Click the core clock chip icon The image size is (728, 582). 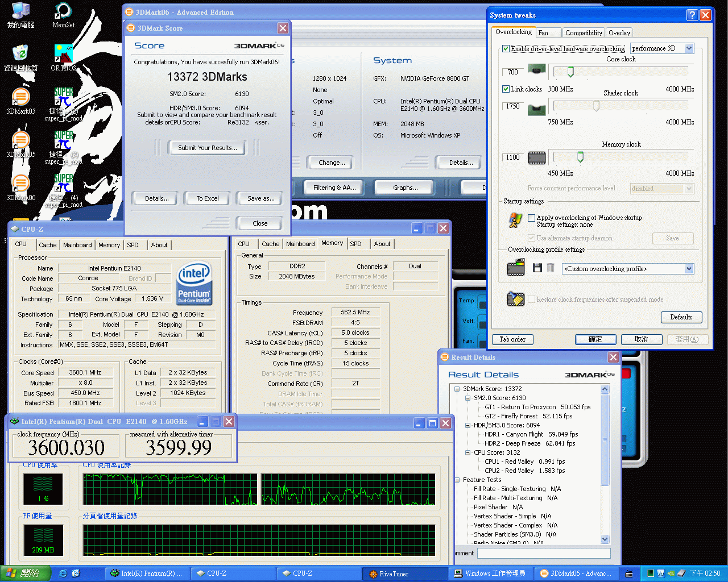pos(537,70)
